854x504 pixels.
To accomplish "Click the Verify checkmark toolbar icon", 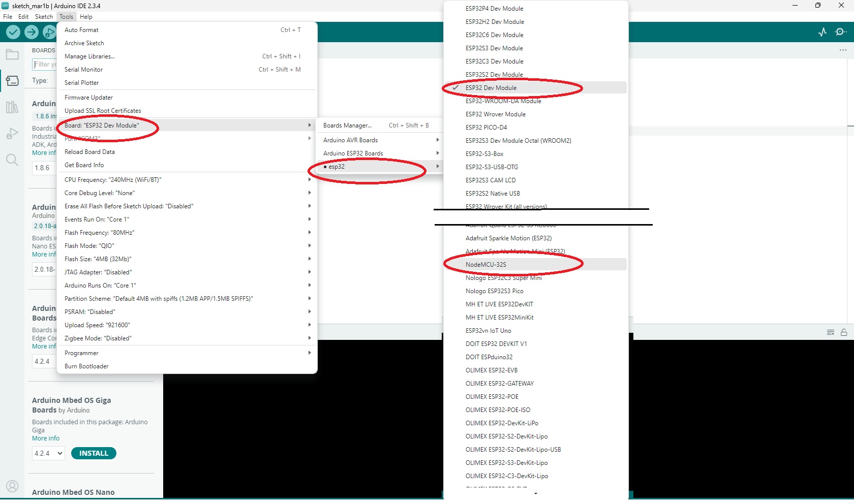I will (x=13, y=32).
